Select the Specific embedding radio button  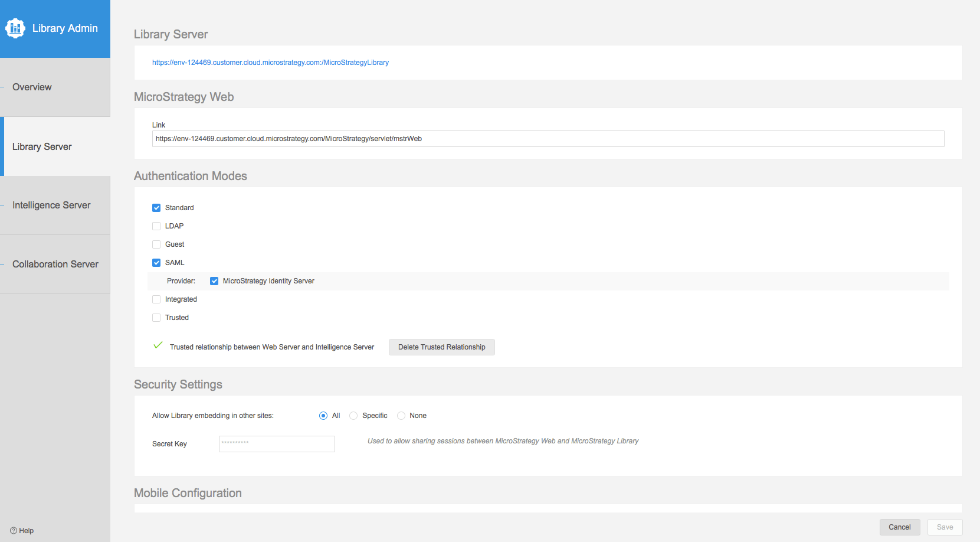(353, 416)
